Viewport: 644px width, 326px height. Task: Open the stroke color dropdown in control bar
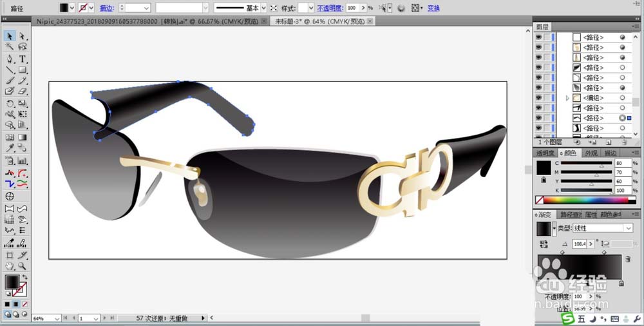pos(91,8)
